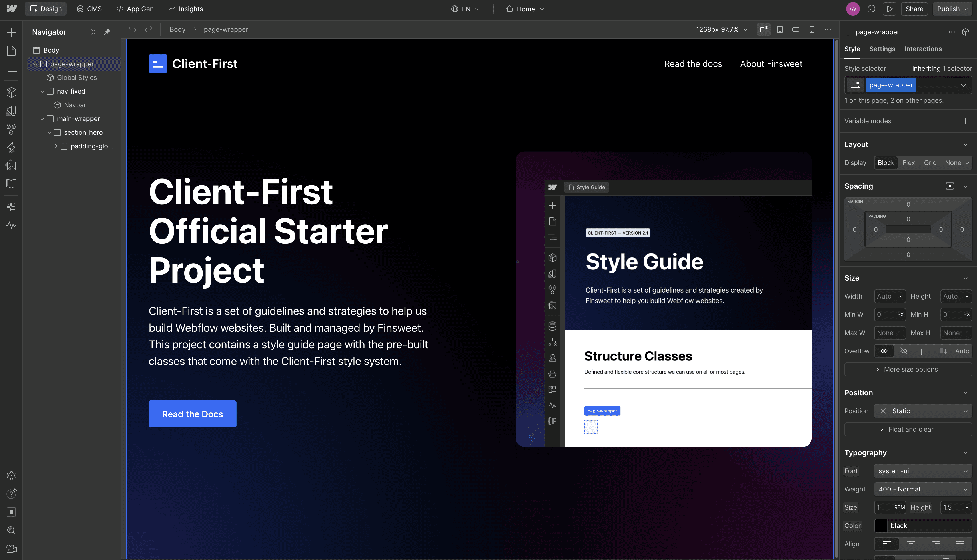Set display to Grid
Viewport: 977px width, 560px height.
point(930,163)
